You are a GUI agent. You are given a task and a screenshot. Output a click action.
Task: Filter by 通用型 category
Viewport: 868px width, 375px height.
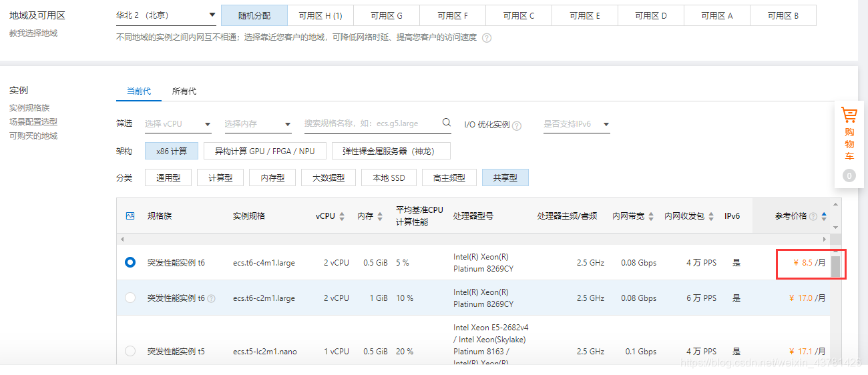(x=168, y=177)
